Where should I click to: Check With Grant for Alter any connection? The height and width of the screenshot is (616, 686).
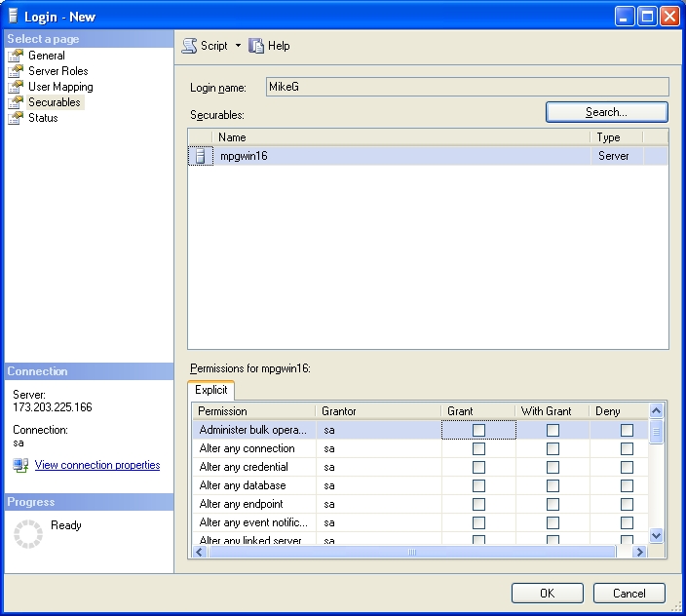(x=553, y=448)
